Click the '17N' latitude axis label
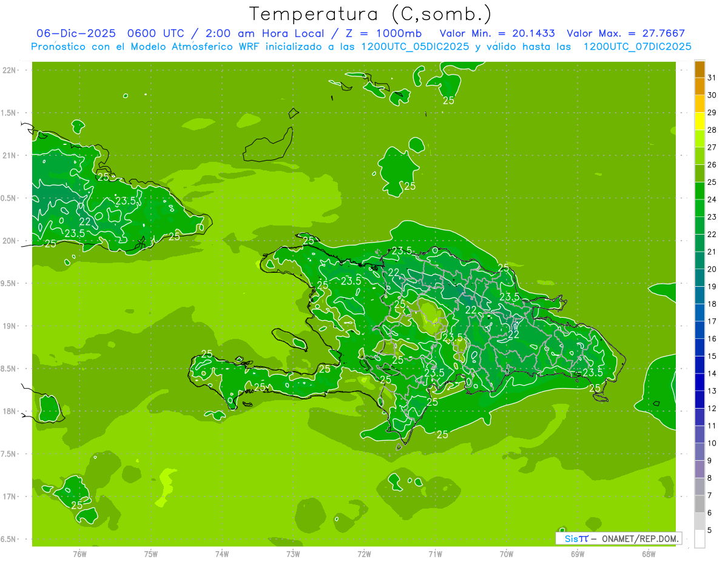 coord(10,497)
